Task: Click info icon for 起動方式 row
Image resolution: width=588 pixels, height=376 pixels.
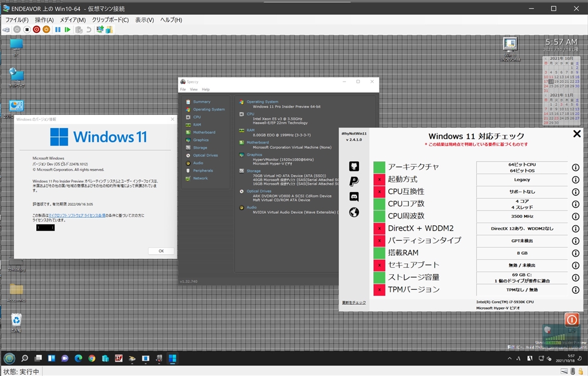Action: 575,180
